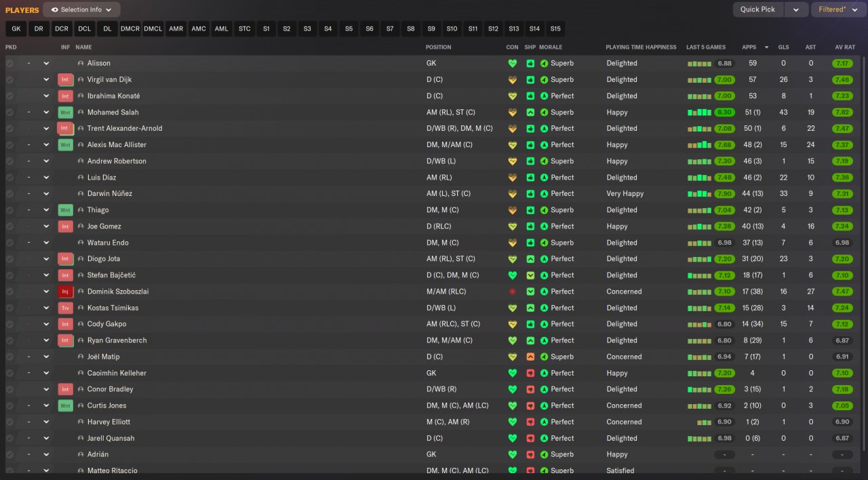Click Alisson's green condition heart icon
Viewport: 868px width, 480px height.
point(513,63)
